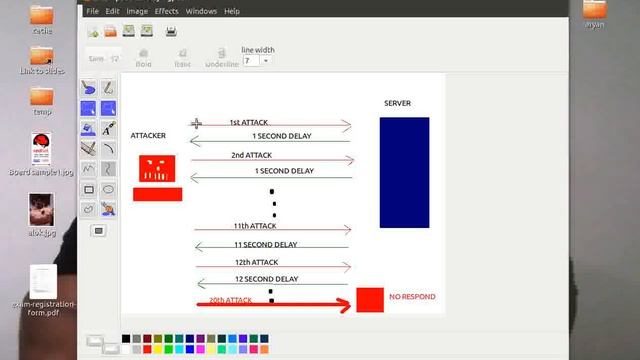Pick the olive color swatch
This screenshot has width=640, height=360.
pyautogui.click(x=158, y=338)
